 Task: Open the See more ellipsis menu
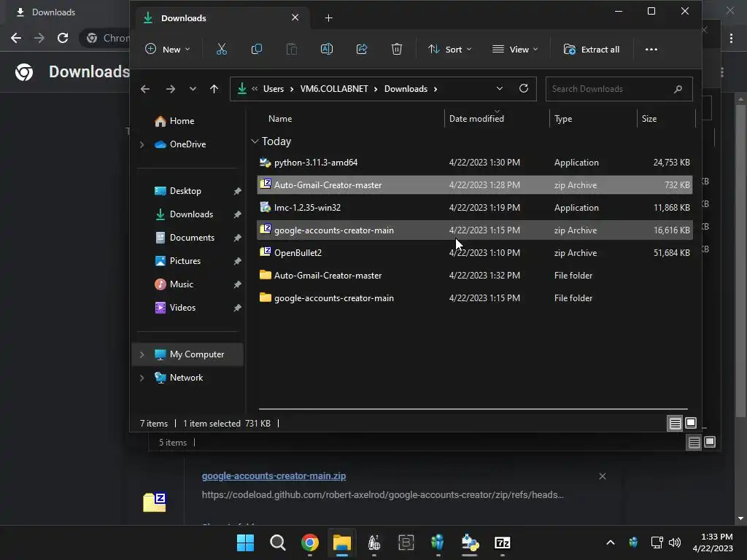pyautogui.click(x=651, y=49)
